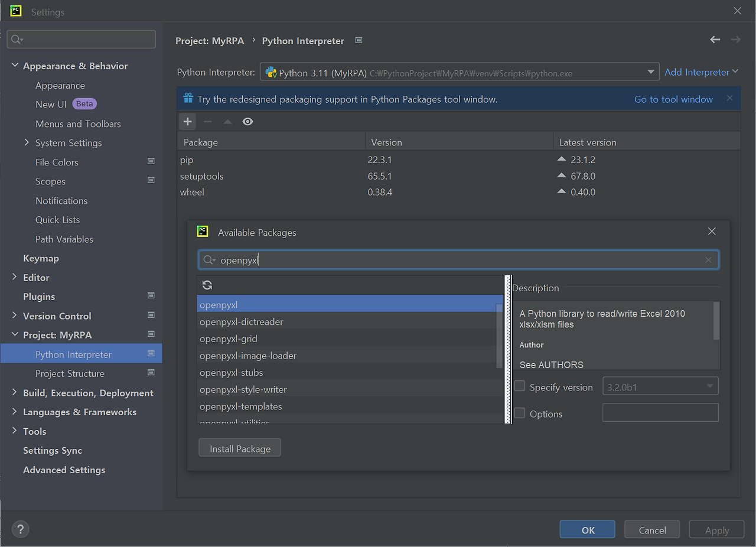Click the settings search field

82,40
